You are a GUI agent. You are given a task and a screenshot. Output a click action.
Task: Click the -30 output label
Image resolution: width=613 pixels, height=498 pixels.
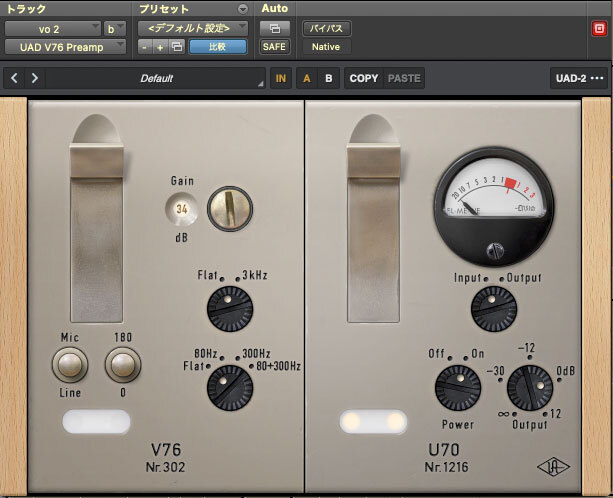[x=495, y=371]
